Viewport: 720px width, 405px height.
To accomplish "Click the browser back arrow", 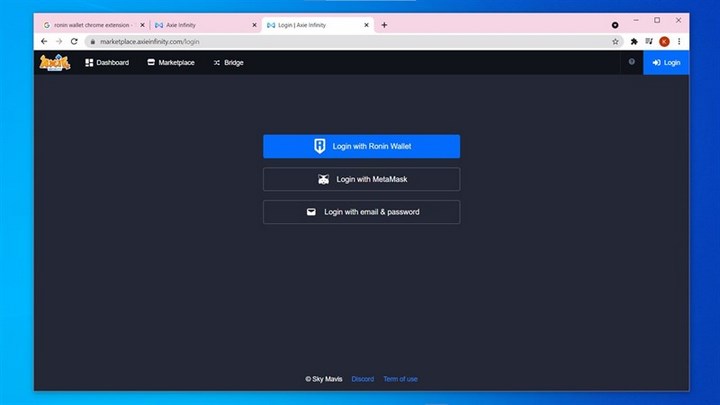I will coord(44,42).
